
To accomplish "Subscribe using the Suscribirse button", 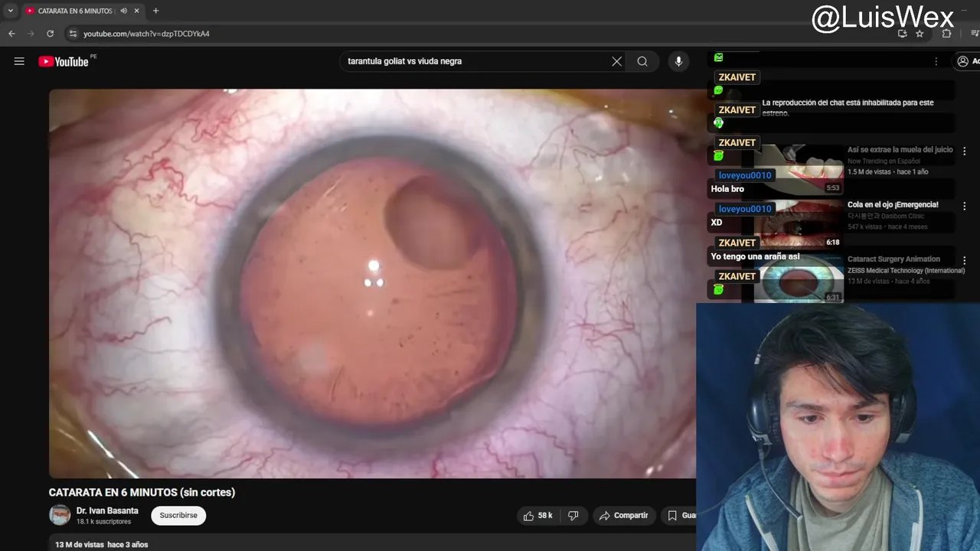I will point(178,516).
